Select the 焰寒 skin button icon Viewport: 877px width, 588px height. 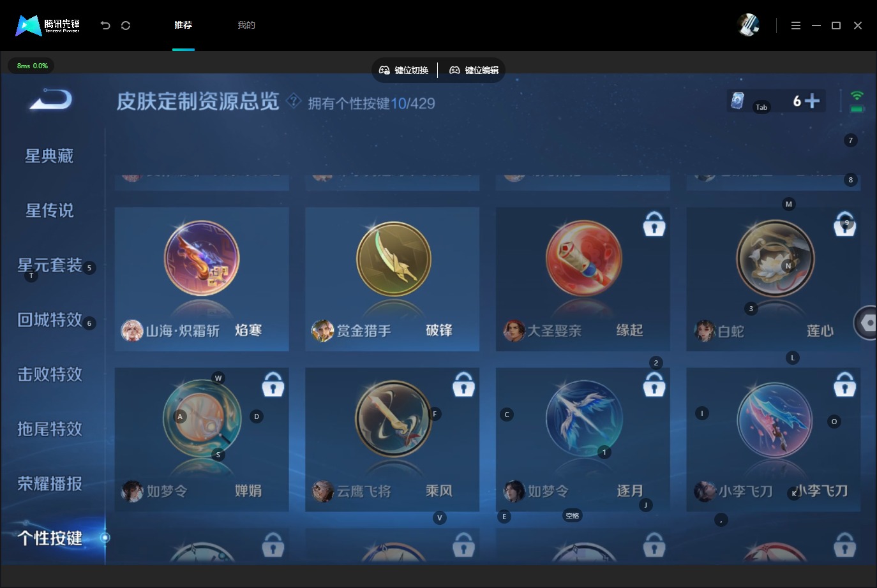(x=202, y=258)
